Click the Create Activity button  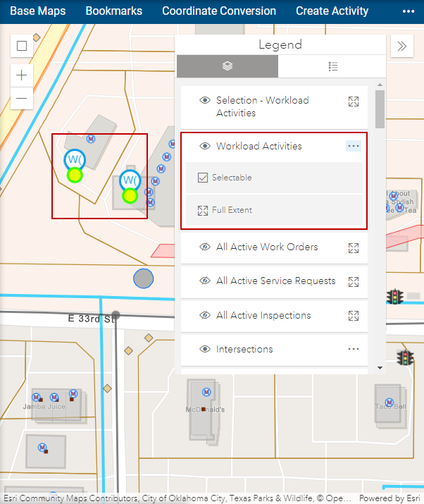click(332, 11)
